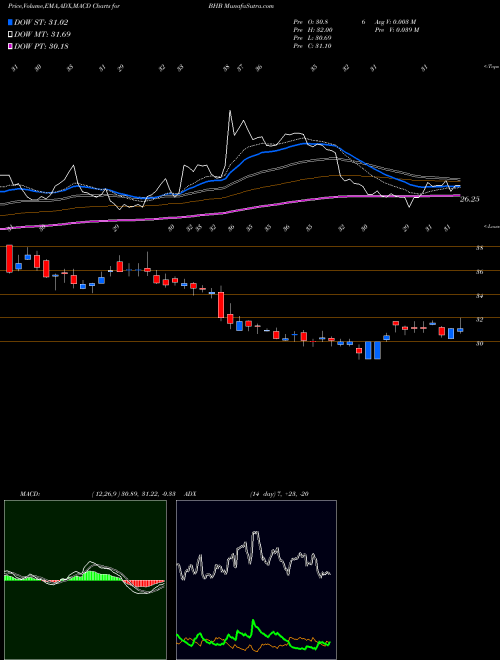
Task: Click the 'Pre H: 32.00' value
Action: tap(314, 30)
